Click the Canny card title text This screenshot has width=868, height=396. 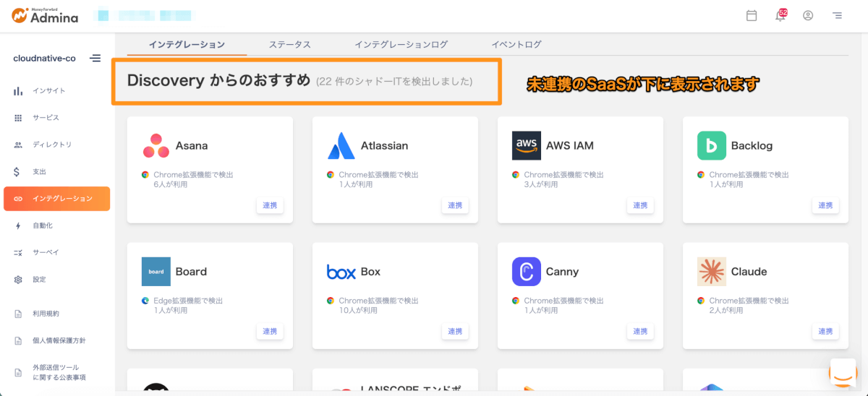pos(563,272)
